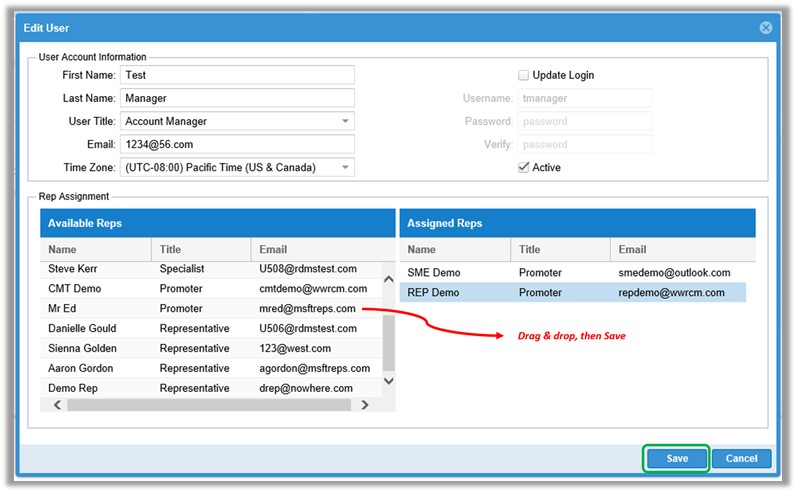Click horizontal scrollbar right arrow
The height and width of the screenshot is (493, 797).
point(365,405)
